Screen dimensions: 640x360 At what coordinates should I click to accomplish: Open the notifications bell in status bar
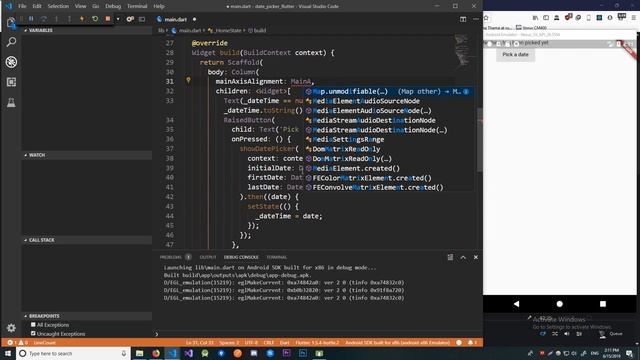(x=472, y=342)
